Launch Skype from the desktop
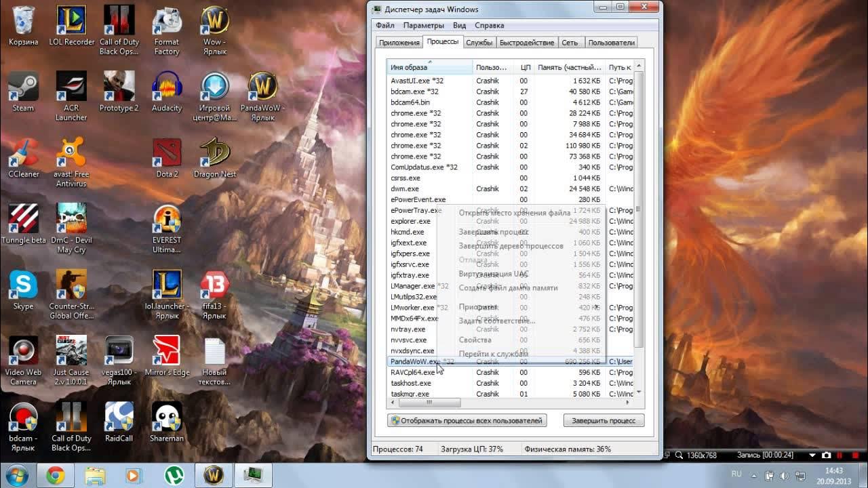Image resolution: width=868 pixels, height=488 pixels. point(23,291)
